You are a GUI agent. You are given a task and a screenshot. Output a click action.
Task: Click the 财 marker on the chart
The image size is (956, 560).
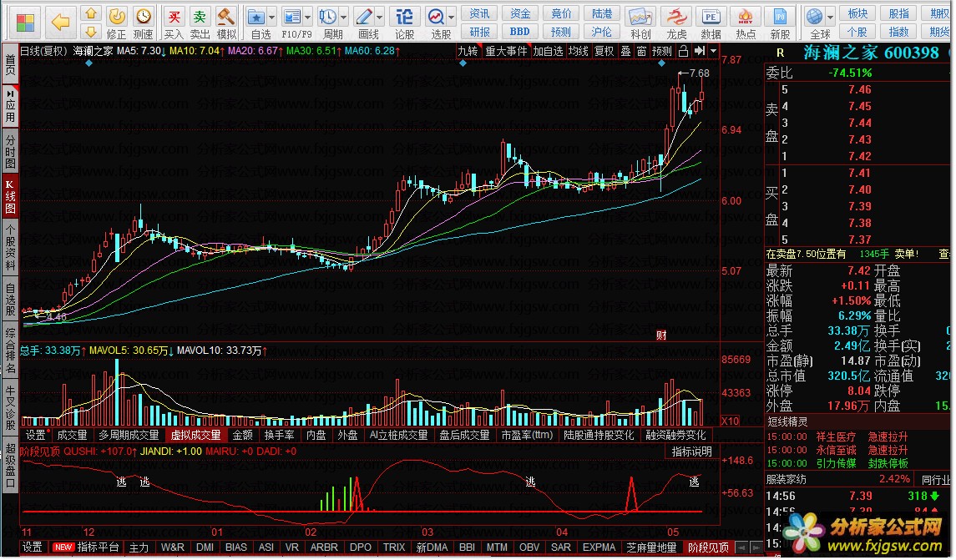(661, 335)
